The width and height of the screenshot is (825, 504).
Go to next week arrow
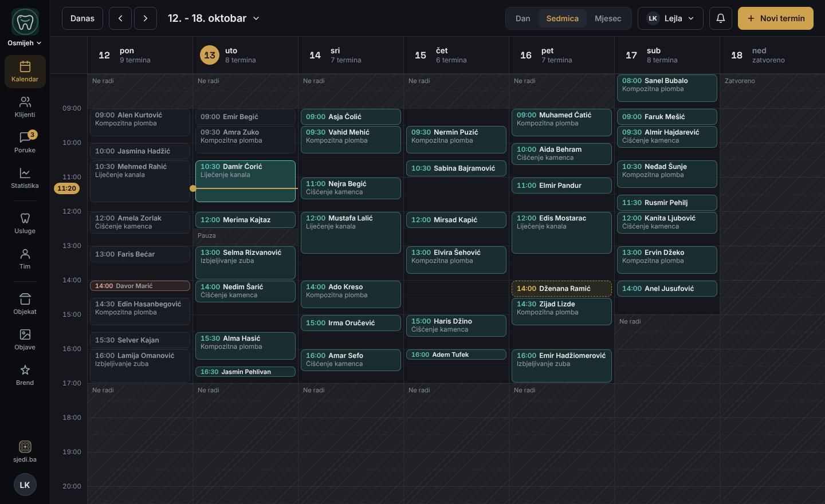tap(146, 18)
